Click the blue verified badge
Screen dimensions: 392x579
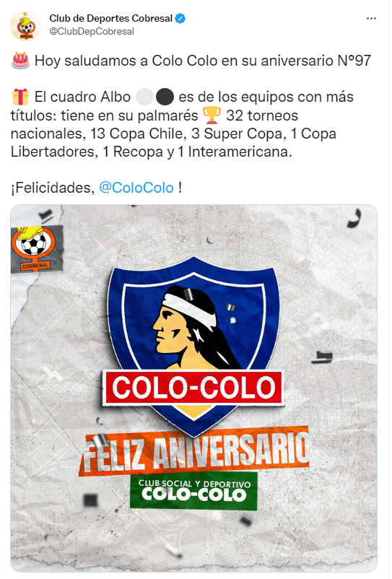180,18
